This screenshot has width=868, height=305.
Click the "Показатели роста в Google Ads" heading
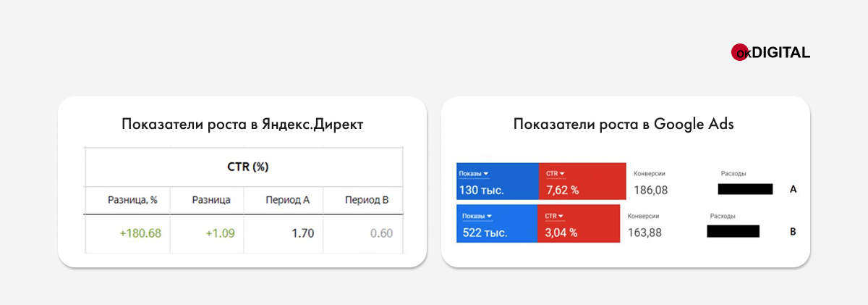pos(624,124)
